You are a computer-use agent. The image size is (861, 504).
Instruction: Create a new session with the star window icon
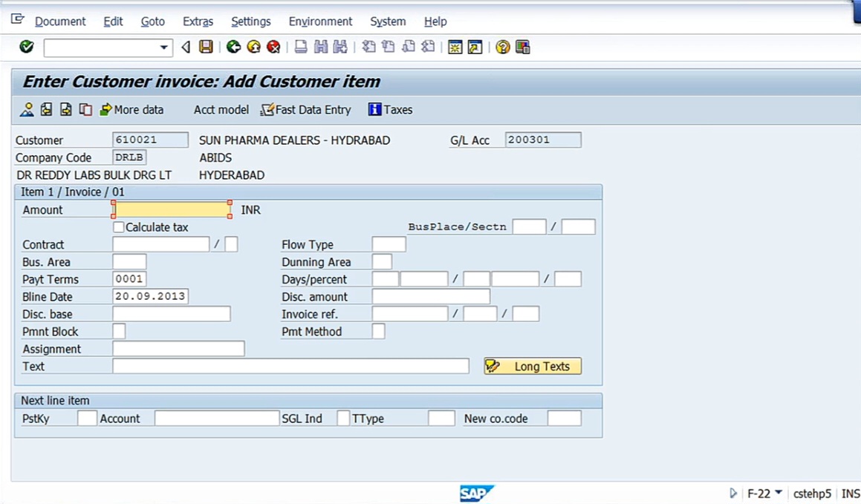[455, 48]
